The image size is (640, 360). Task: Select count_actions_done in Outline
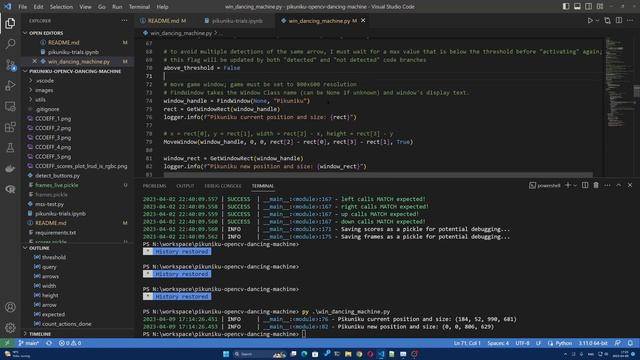[67, 324]
